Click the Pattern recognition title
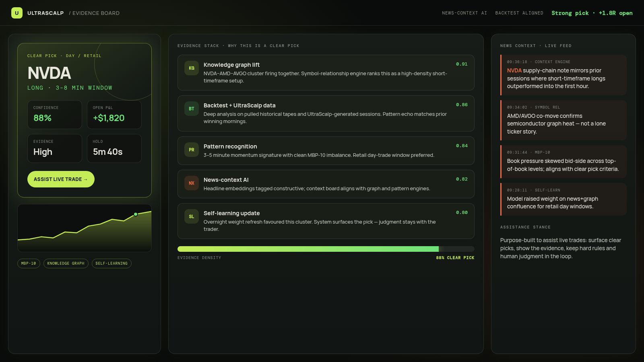Image resolution: width=644 pixels, height=362 pixels. [230, 146]
